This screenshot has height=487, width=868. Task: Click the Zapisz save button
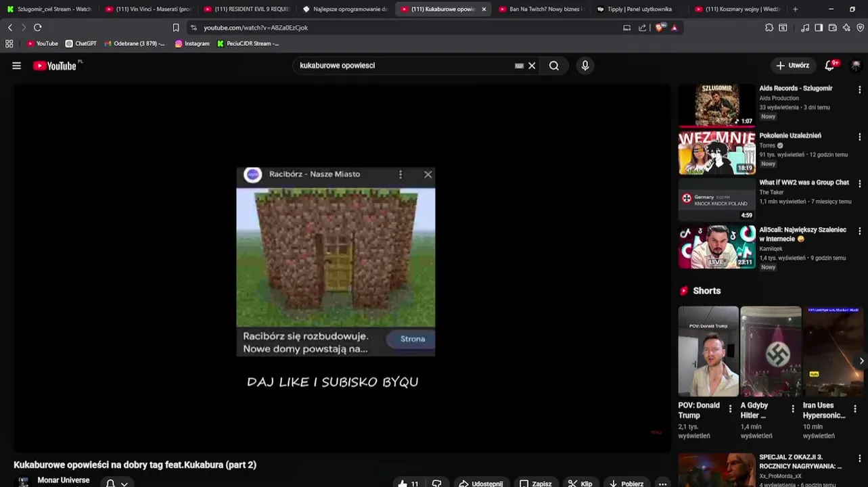pyautogui.click(x=535, y=484)
